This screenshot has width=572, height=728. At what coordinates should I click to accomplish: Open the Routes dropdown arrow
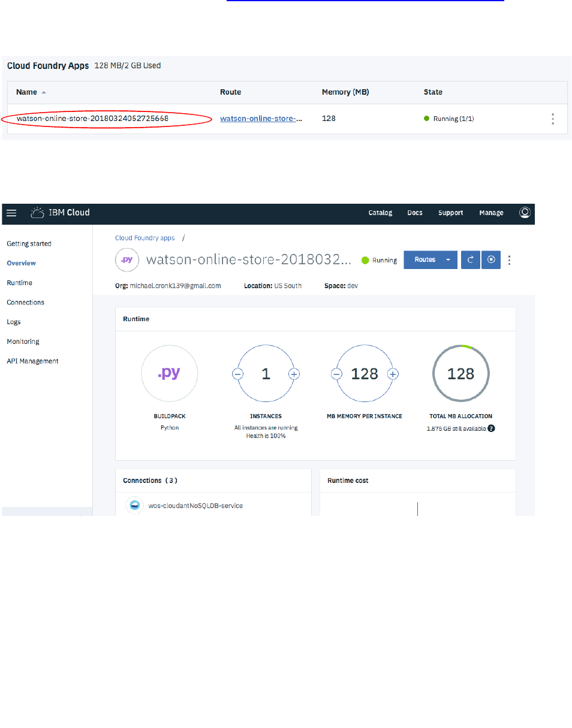pos(448,260)
